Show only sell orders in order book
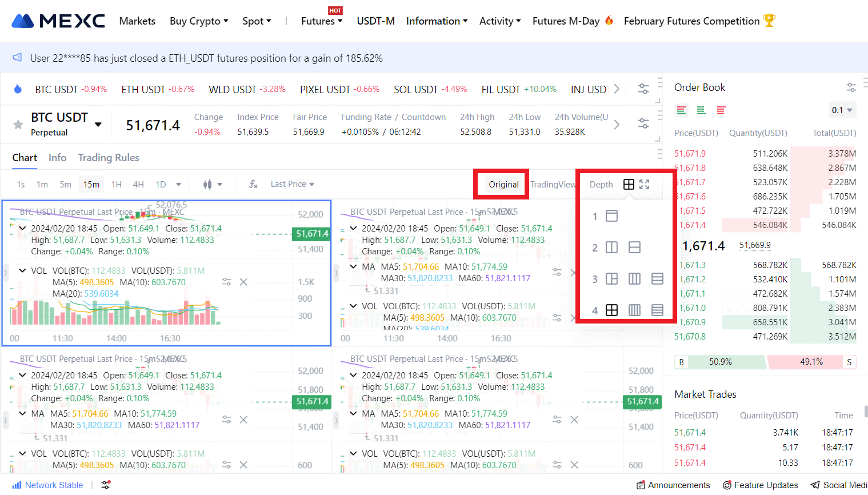 point(721,110)
